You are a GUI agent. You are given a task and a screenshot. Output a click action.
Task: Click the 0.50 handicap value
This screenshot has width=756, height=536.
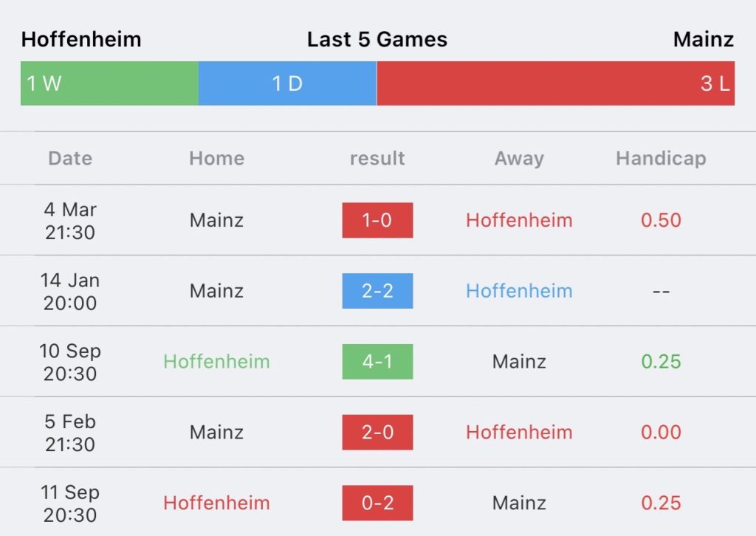click(661, 220)
